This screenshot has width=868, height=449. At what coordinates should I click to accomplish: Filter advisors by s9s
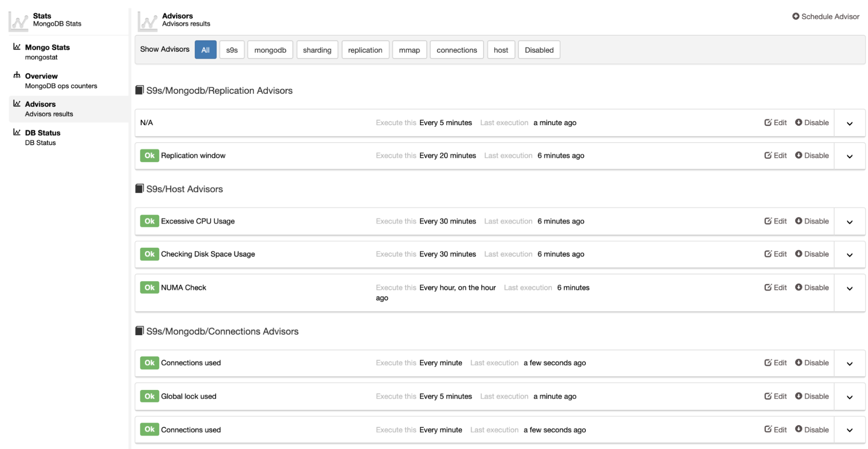click(x=232, y=50)
